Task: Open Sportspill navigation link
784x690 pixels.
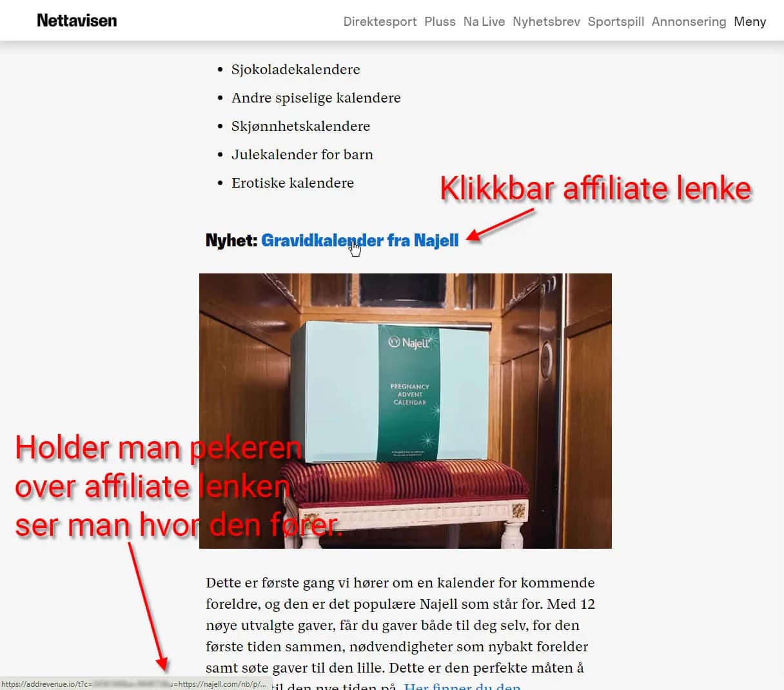Action: coord(616,21)
